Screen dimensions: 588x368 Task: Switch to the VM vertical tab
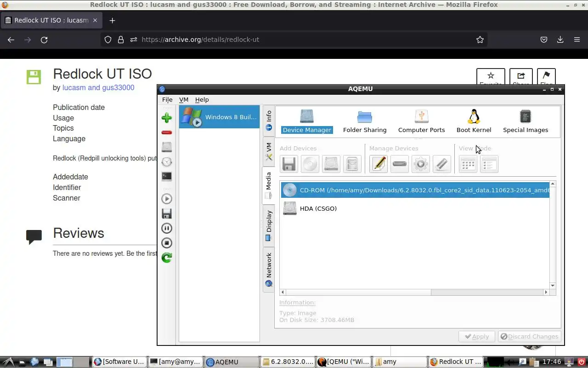[269, 152]
